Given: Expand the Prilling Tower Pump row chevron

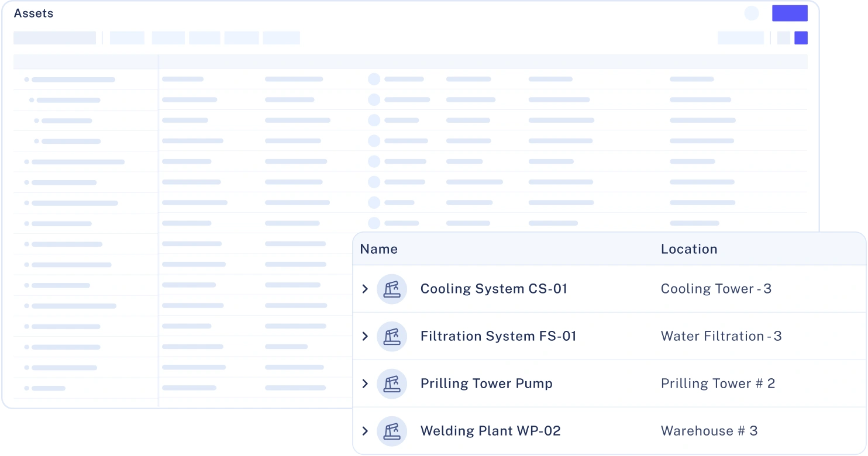Looking at the screenshot, I should click(365, 384).
